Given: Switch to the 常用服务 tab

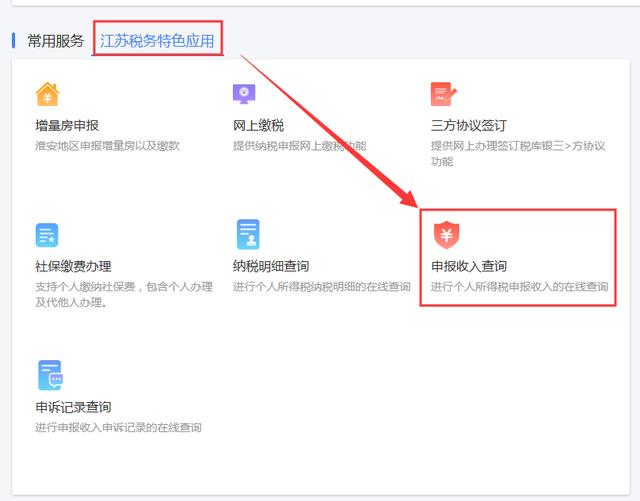Looking at the screenshot, I should pyautogui.click(x=55, y=41).
